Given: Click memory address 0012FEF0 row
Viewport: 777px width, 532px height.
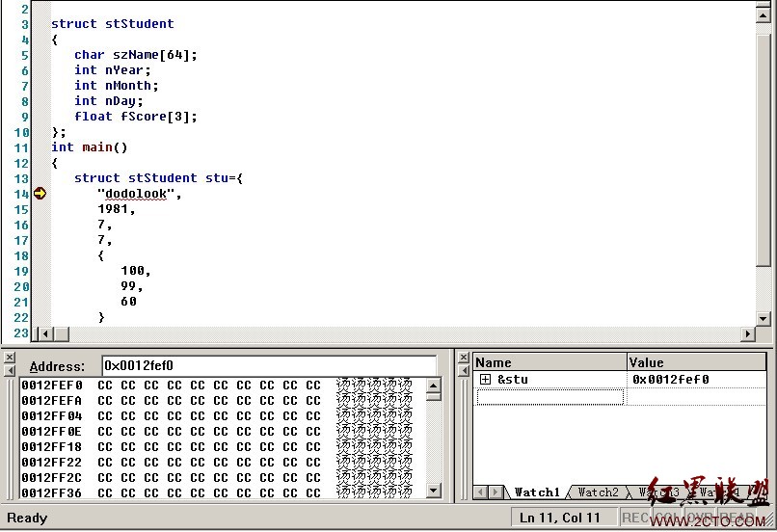Looking at the screenshot, I should (x=217, y=385).
